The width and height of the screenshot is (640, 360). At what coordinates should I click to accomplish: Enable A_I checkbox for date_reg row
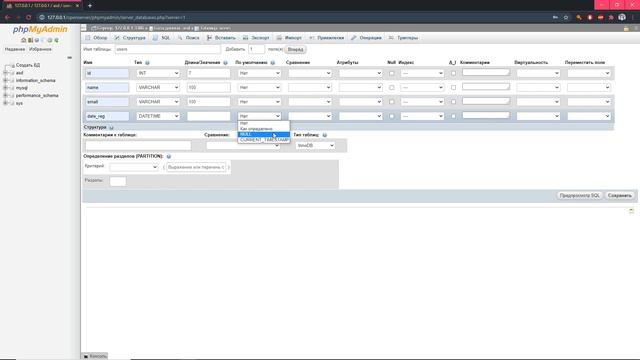click(x=453, y=116)
